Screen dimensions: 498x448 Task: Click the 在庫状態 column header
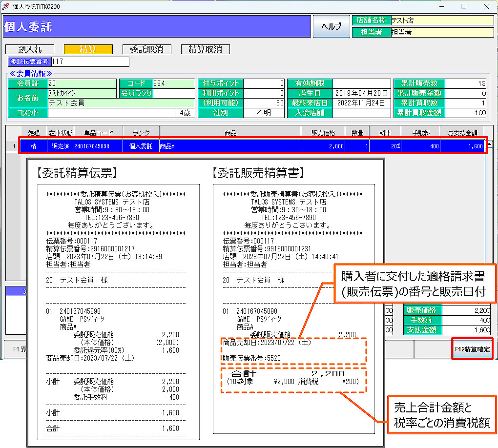coord(61,133)
